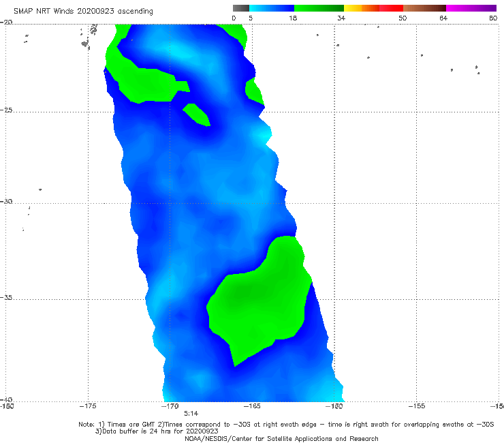
Task: Click the NOAA/NESDIS credit line
Action: point(281,438)
